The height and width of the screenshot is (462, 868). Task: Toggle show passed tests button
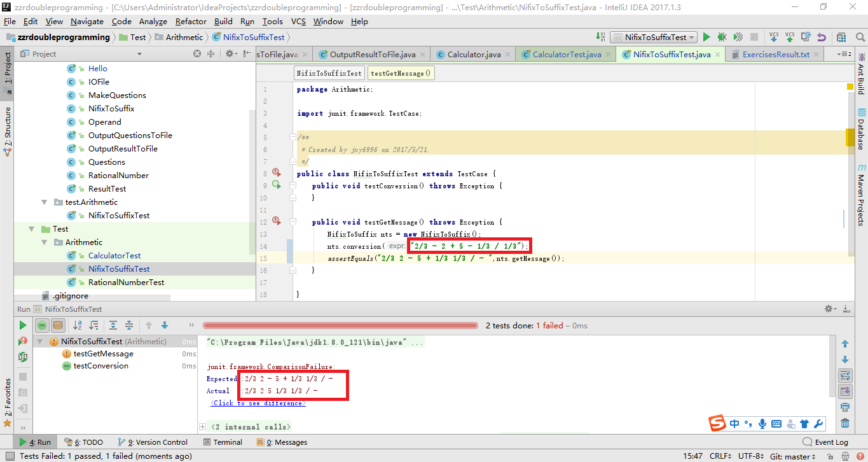(x=42, y=325)
